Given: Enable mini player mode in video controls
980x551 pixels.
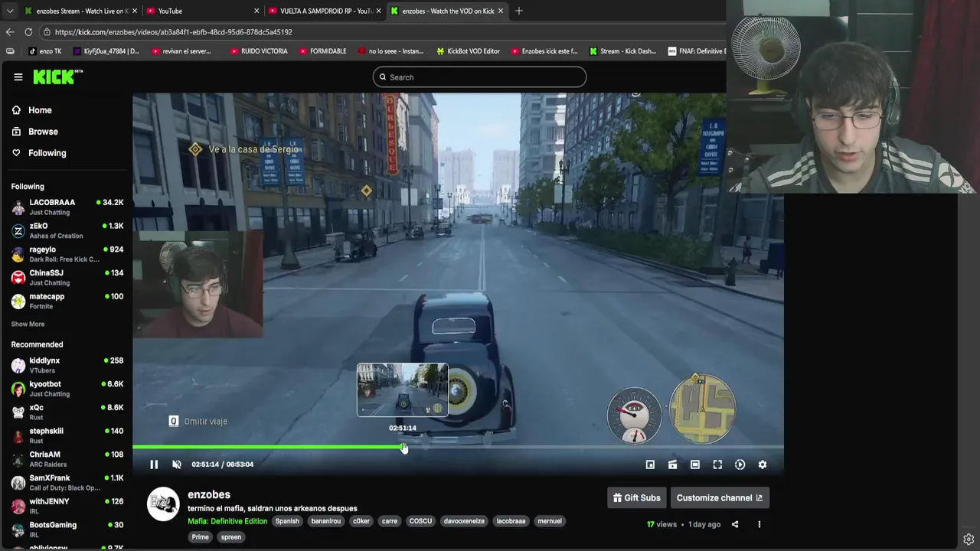Looking at the screenshot, I should pos(650,465).
